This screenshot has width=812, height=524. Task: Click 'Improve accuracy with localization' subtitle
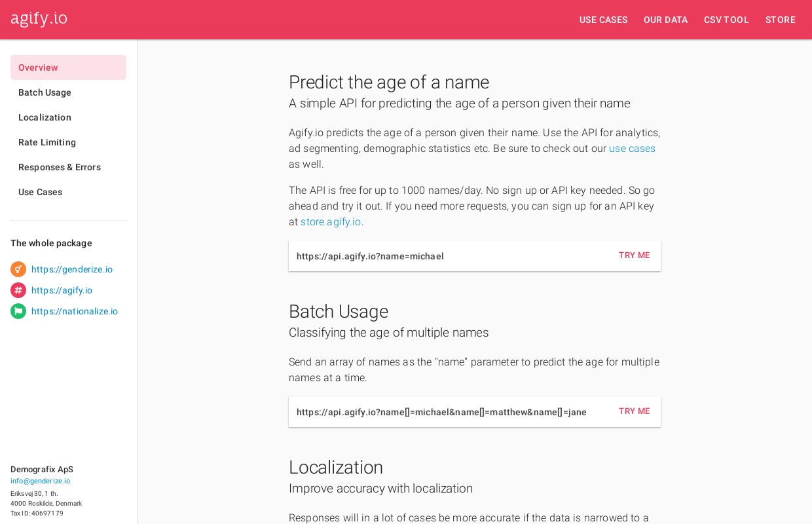point(380,489)
